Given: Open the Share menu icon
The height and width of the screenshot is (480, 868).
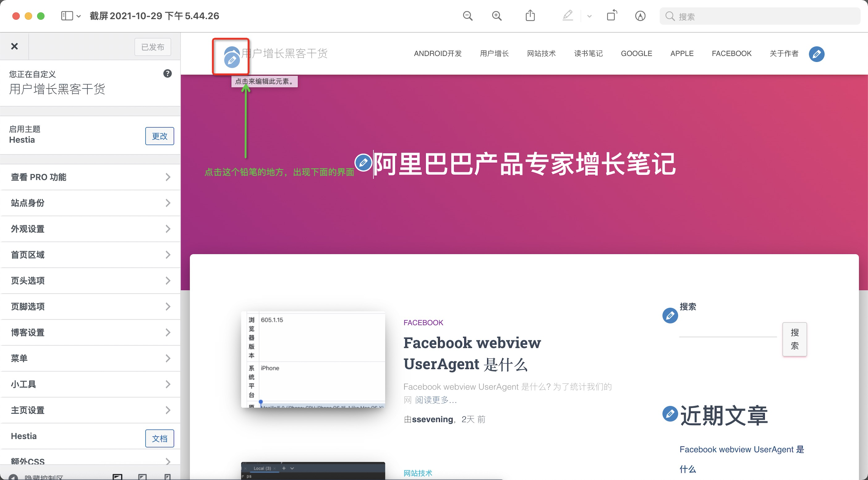Looking at the screenshot, I should click(530, 15).
